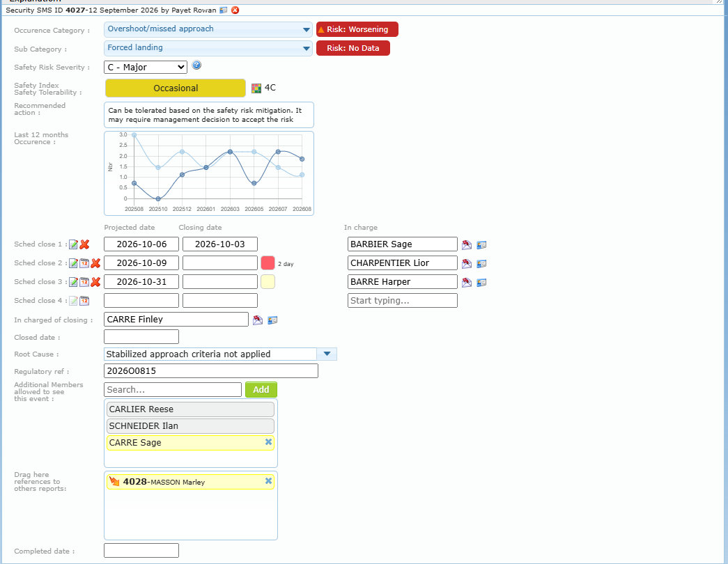
Task: Open contact card for BARRE Harper
Action: pyautogui.click(x=481, y=282)
